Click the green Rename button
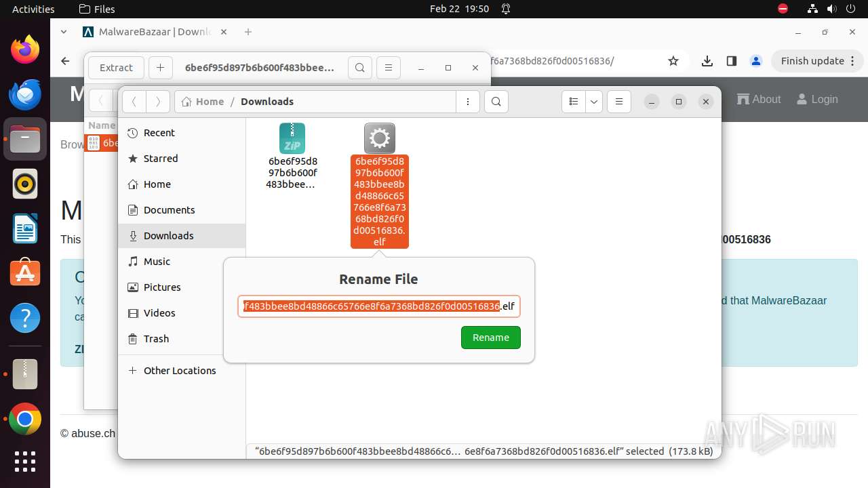The width and height of the screenshot is (868, 488). 490,338
